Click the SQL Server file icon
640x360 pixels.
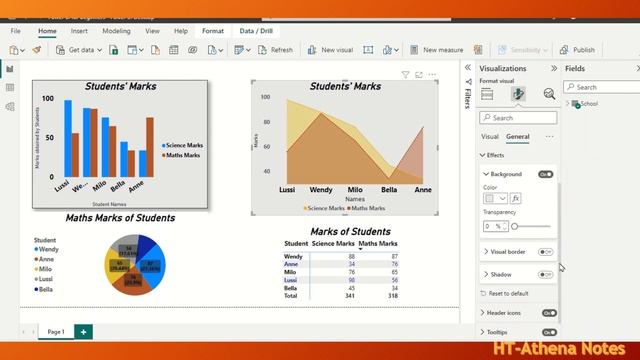pos(155,50)
